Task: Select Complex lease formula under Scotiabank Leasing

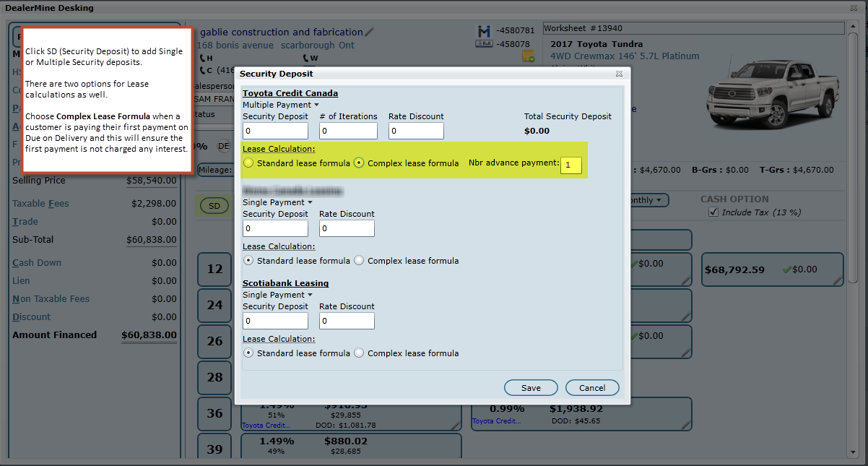Action: click(x=359, y=353)
